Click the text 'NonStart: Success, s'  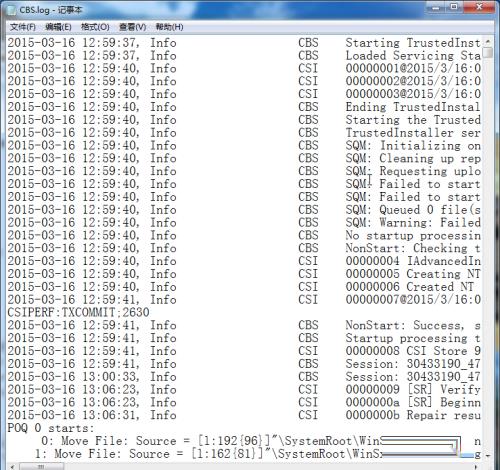coord(413,325)
